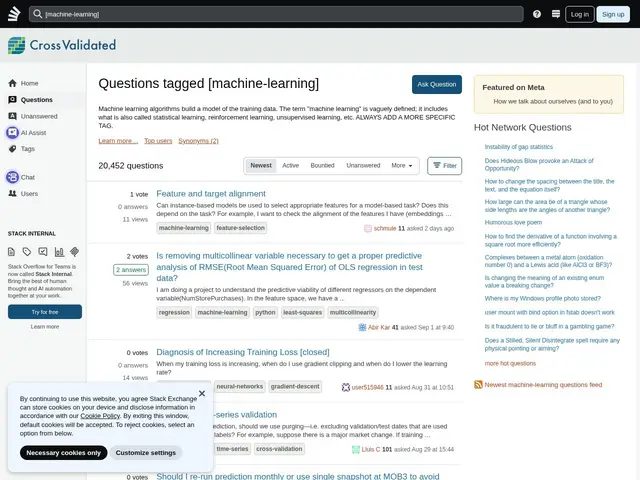This screenshot has height=480, width=640.
Task: Click the Unanswered sidebar icon
Action: point(13,116)
